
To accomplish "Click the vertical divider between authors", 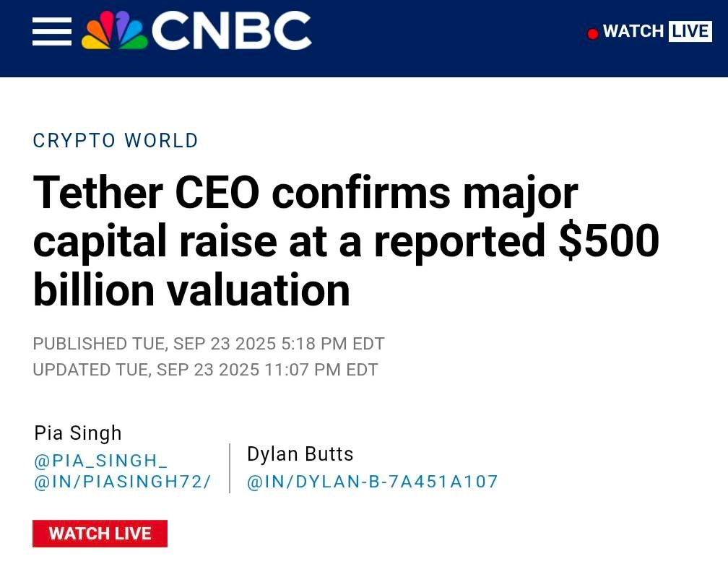I will pyautogui.click(x=230, y=468).
